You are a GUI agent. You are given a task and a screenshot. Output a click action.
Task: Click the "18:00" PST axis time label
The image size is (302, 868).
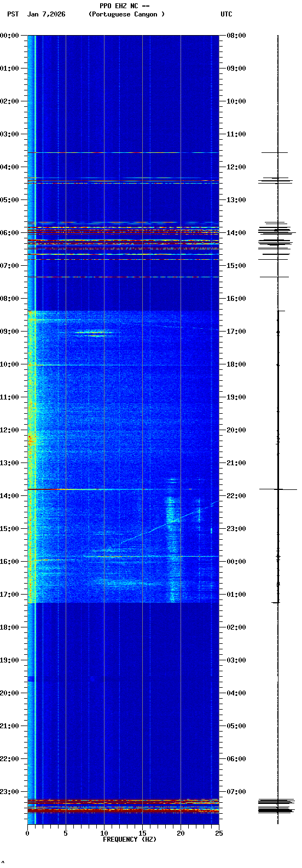point(10,627)
